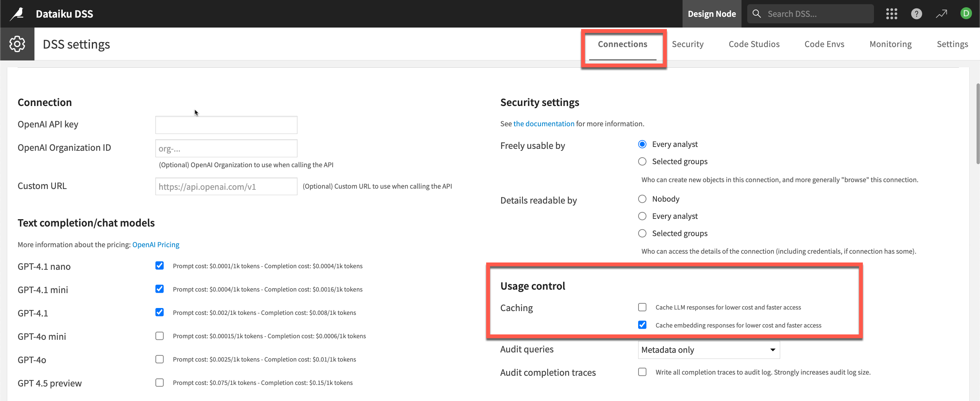Open the Code Envs tab
The image size is (980, 401).
pos(824,44)
